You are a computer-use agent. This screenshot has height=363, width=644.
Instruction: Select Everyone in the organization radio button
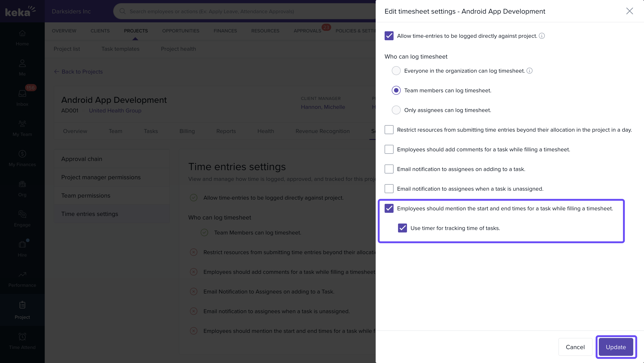(396, 71)
